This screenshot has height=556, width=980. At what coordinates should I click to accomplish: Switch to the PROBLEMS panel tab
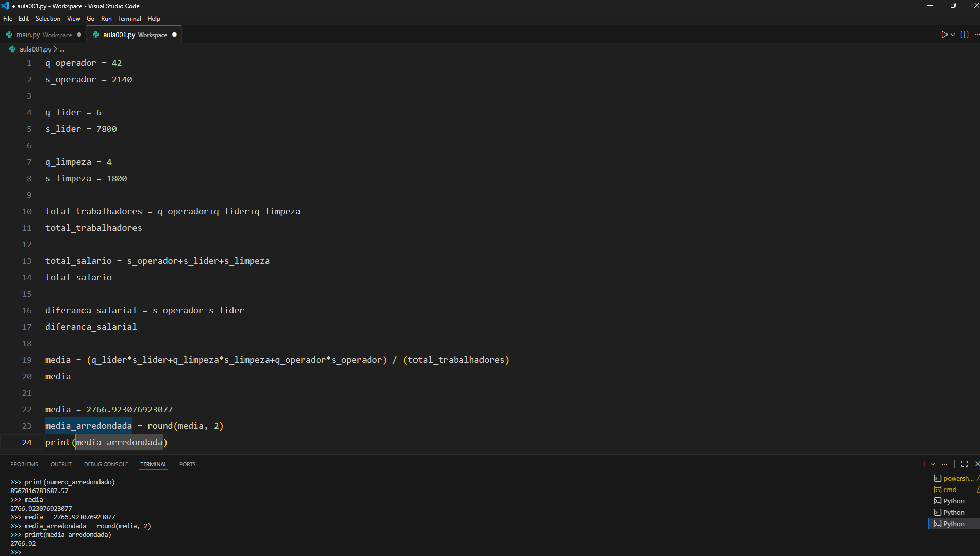[24, 464]
